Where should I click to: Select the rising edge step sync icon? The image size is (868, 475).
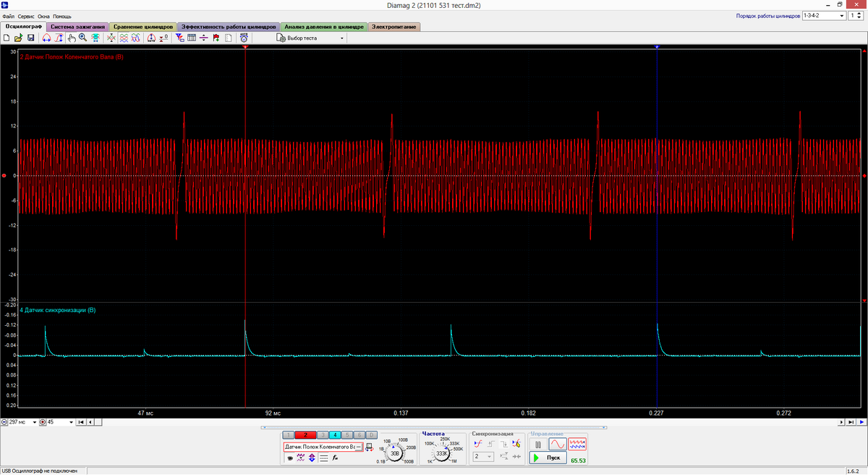click(490, 445)
